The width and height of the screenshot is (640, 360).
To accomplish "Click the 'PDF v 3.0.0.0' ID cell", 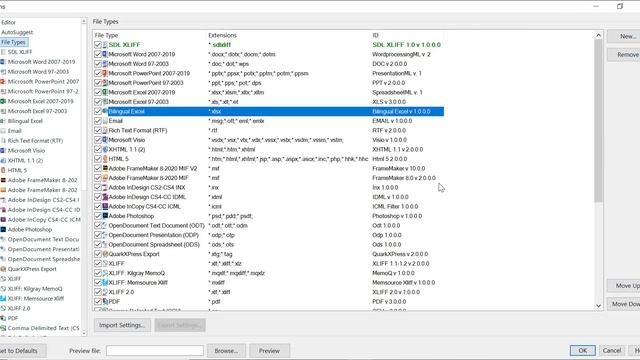I will click(389, 302).
